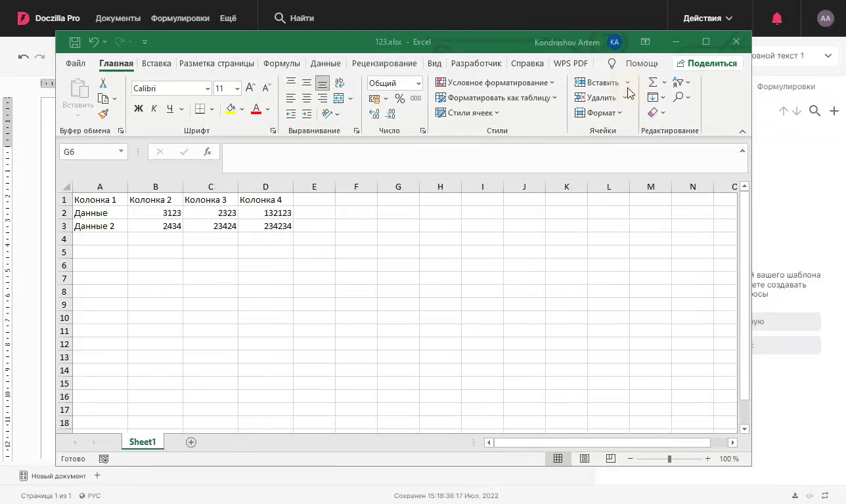846x504 pixels.
Task: Open the Name Box dropdown arrow
Action: [121, 152]
